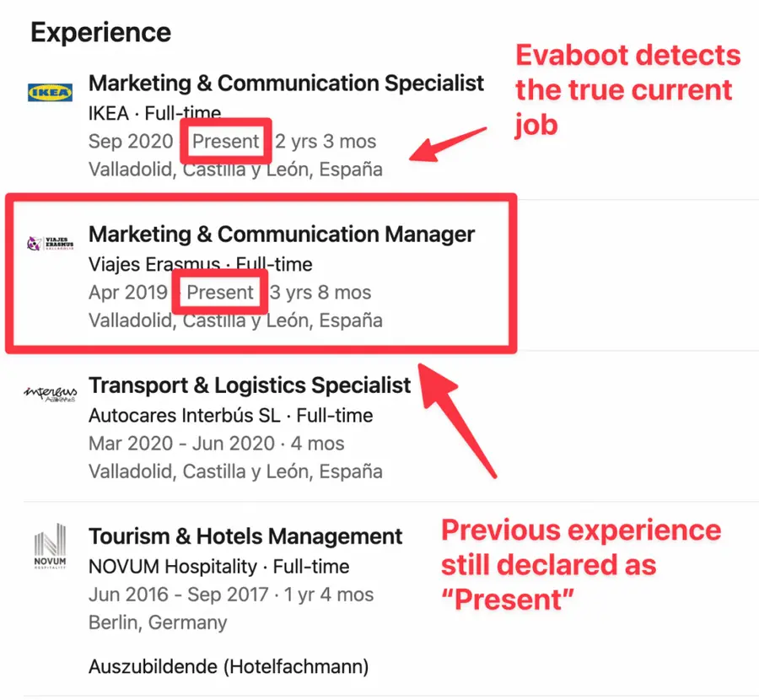Viewport: 759px width, 700px height.
Task: Click the IKEA company logo
Action: click(51, 93)
